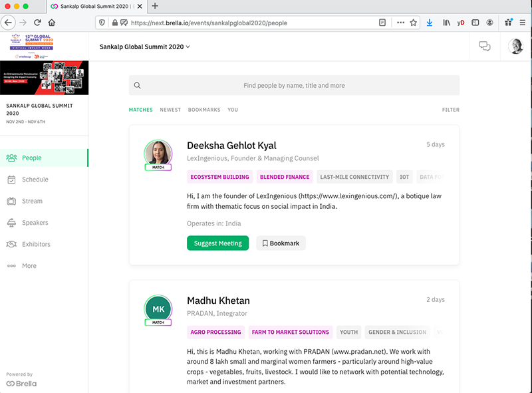Viewport: 532px width, 393px height.
Task: Reload the current page
Action: [x=37, y=23]
